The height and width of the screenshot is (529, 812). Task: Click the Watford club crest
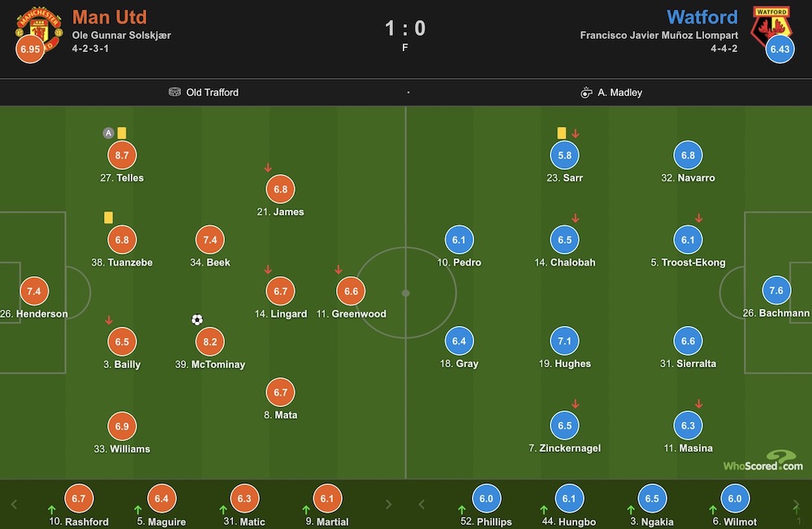click(x=771, y=26)
